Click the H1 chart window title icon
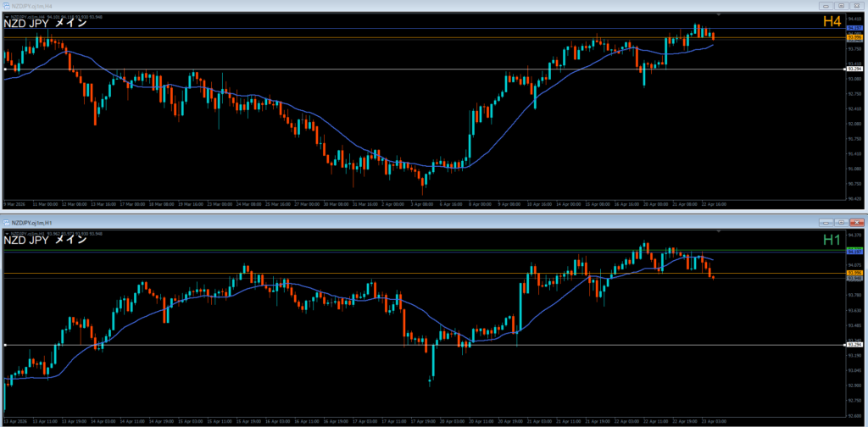 [x=6, y=221]
